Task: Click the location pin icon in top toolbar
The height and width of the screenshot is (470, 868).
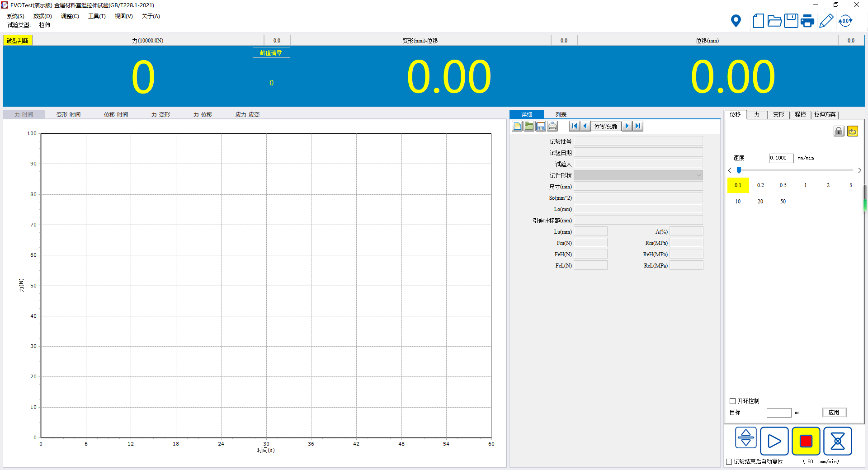Action: (x=736, y=21)
